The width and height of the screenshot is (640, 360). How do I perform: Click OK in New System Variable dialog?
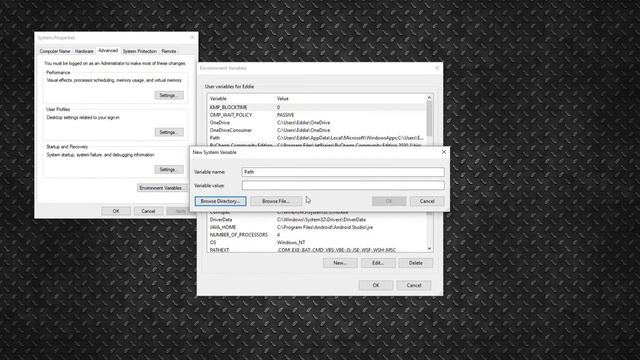coord(389,201)
